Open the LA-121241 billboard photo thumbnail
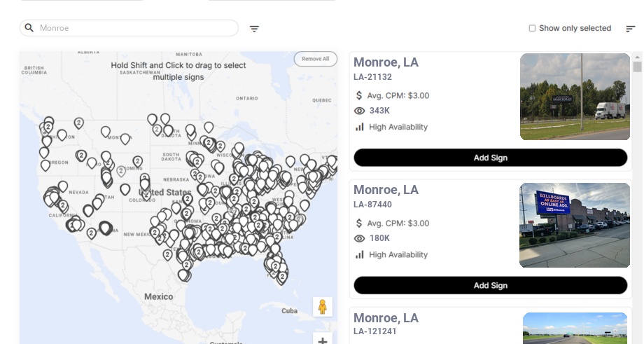This screenshot has width=644, height=344. (575, 328)
